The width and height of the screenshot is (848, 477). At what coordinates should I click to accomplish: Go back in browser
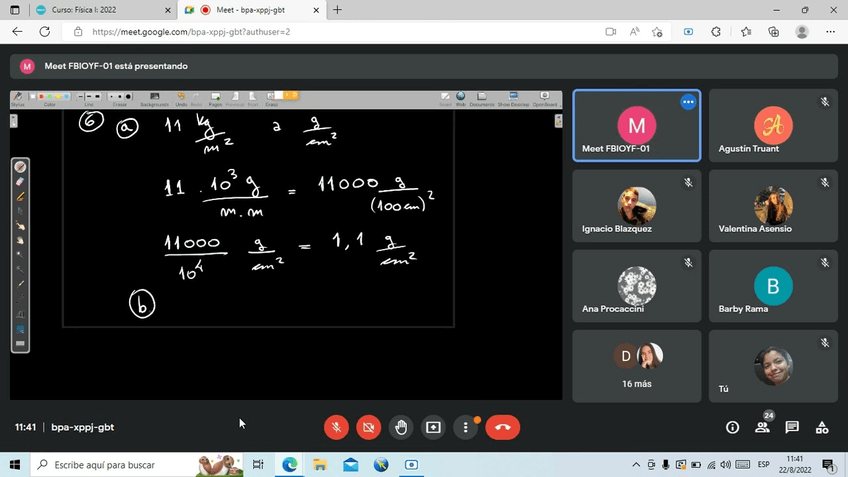coord(17,32)
